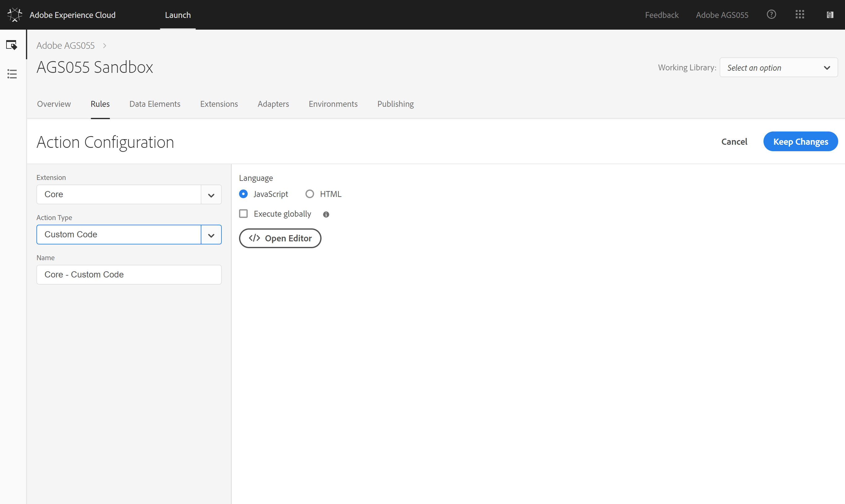Click the Adobe Experience Cloud logo icon
The image size is (845, 504).
[x=15, y=15]
